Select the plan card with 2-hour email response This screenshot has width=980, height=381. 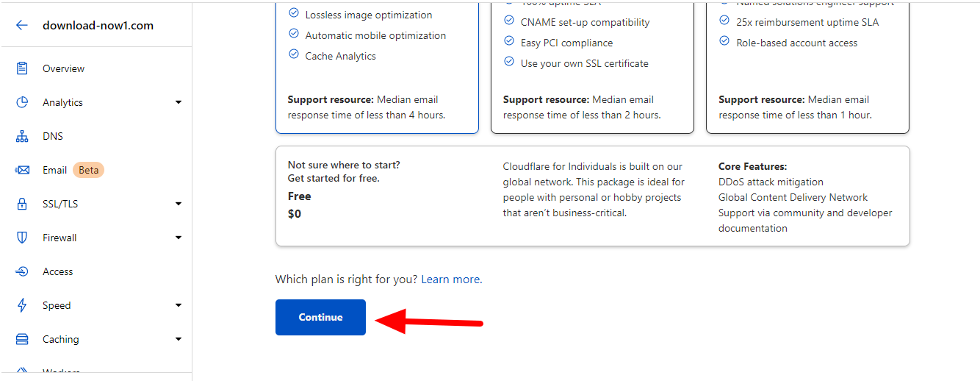pos(592,66)
